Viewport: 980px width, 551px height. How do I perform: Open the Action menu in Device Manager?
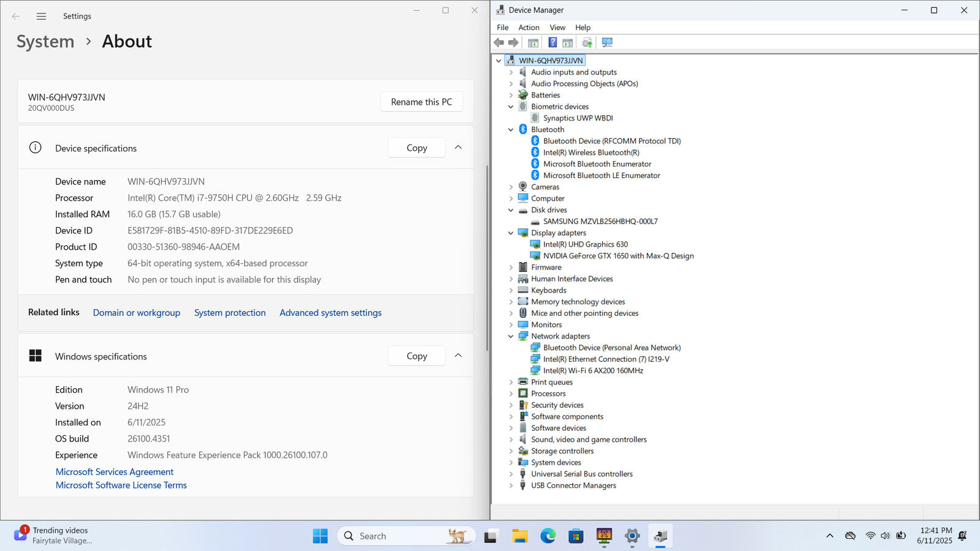[529, 28]
